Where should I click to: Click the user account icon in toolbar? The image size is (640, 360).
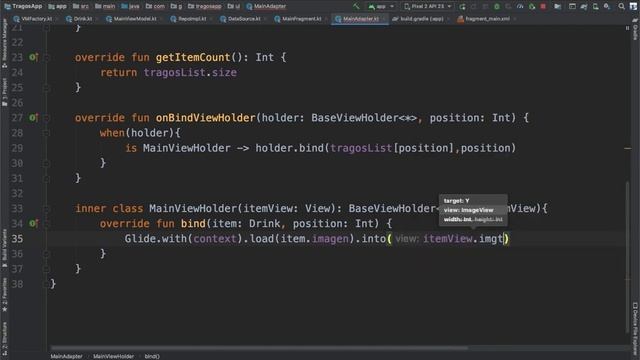coord(633,6)
